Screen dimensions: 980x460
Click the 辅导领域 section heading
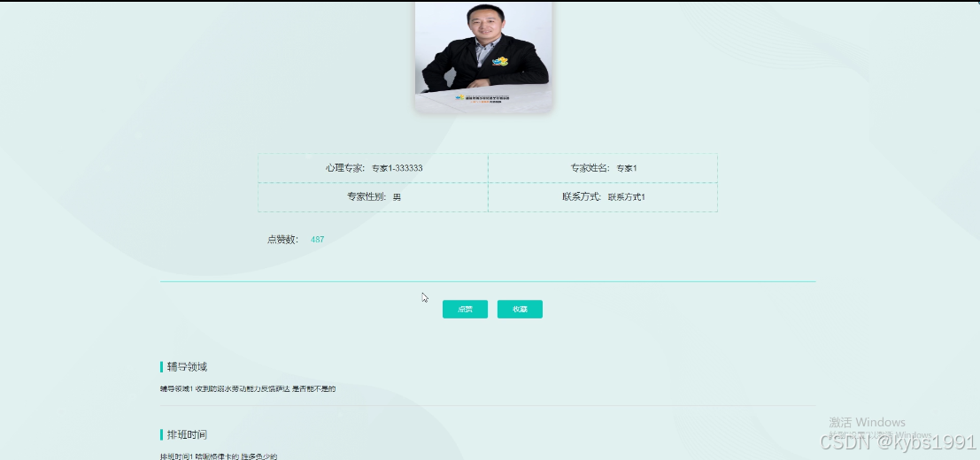point(187,367)
